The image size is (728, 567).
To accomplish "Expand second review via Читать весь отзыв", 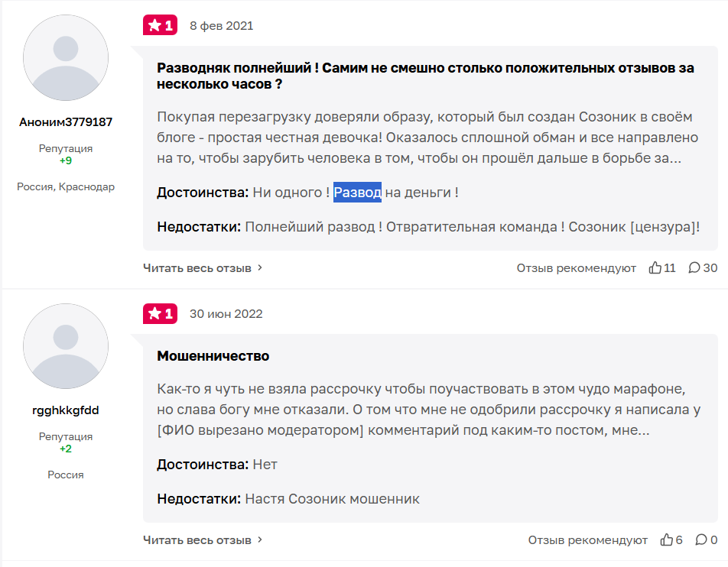I will click(x=197, y=539).
